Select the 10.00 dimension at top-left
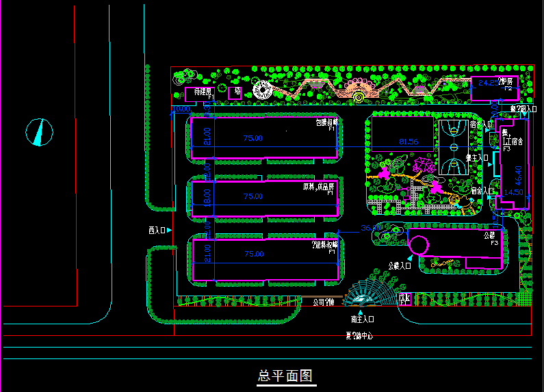This screenshot has height=392, width=544. tap(181, 109)
